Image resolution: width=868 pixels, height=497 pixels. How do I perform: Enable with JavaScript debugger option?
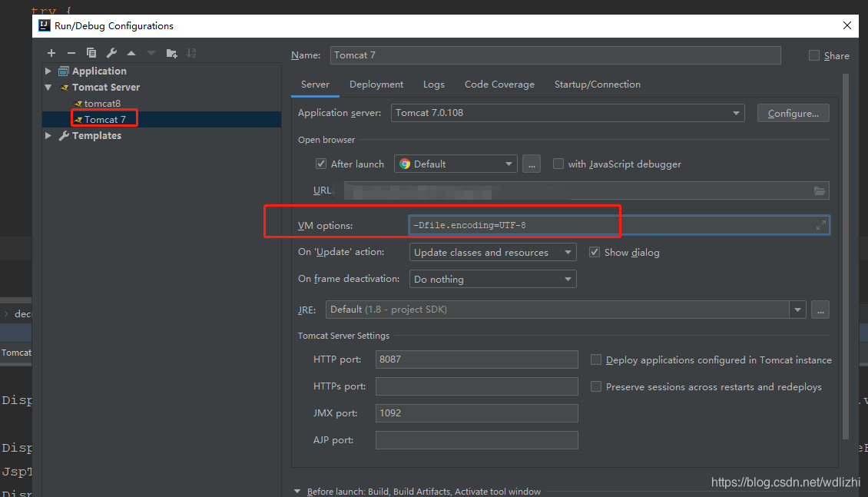tap(558, 164)
